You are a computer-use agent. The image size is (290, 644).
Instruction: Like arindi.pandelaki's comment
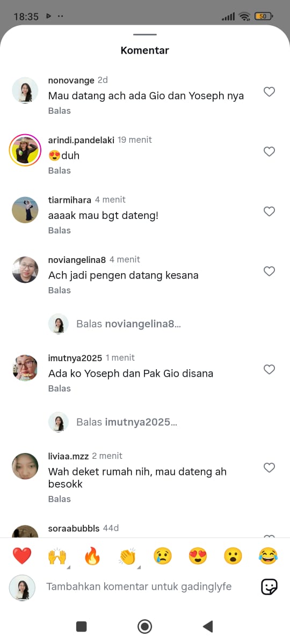pos(269,152)
